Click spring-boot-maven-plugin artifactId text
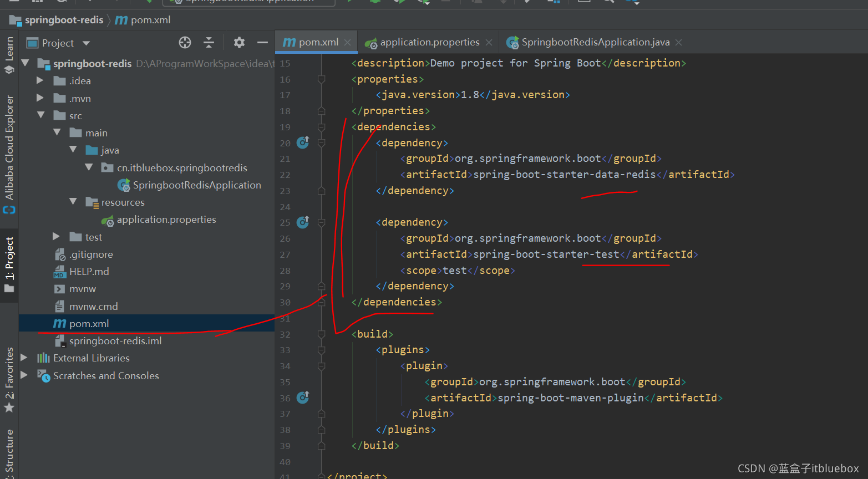868x479 pixels. tap(571, 398)
